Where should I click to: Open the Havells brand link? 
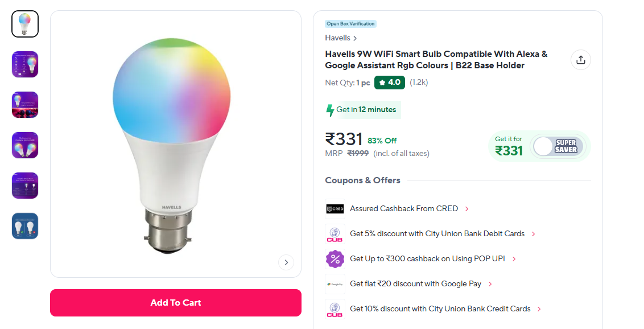(341, 38)
